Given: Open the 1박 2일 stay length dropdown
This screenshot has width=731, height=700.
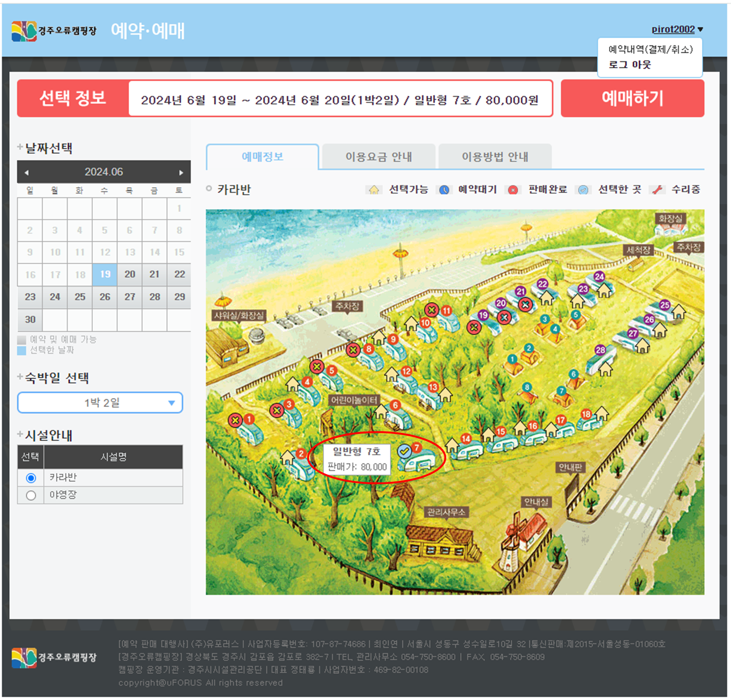Looking at the screenshot, I should point(100,402).
